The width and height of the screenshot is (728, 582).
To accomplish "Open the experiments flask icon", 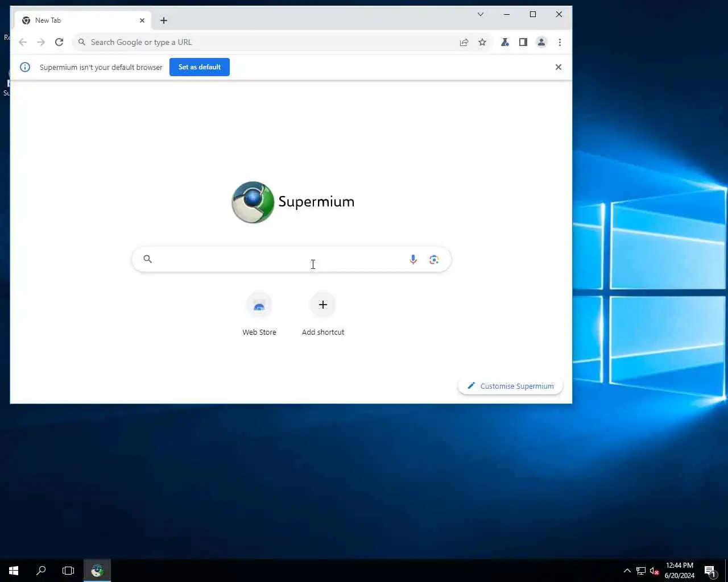I will tap(504, 42).
